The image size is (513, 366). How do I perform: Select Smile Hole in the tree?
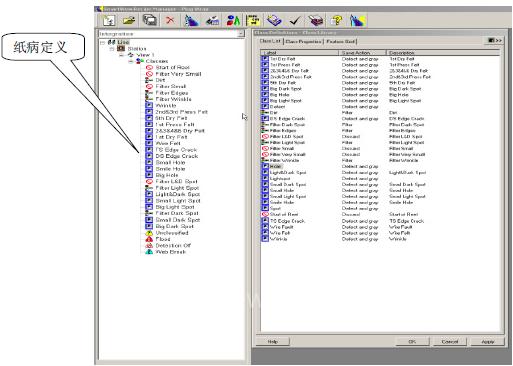tap(170, 169)
